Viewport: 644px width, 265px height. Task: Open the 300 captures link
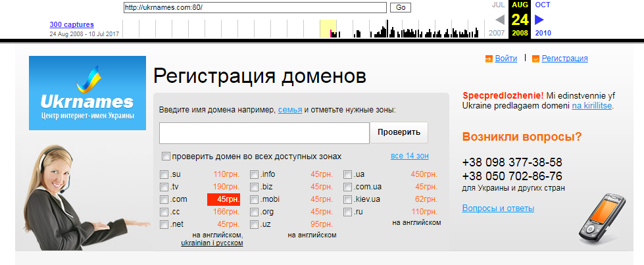[72, 24]
